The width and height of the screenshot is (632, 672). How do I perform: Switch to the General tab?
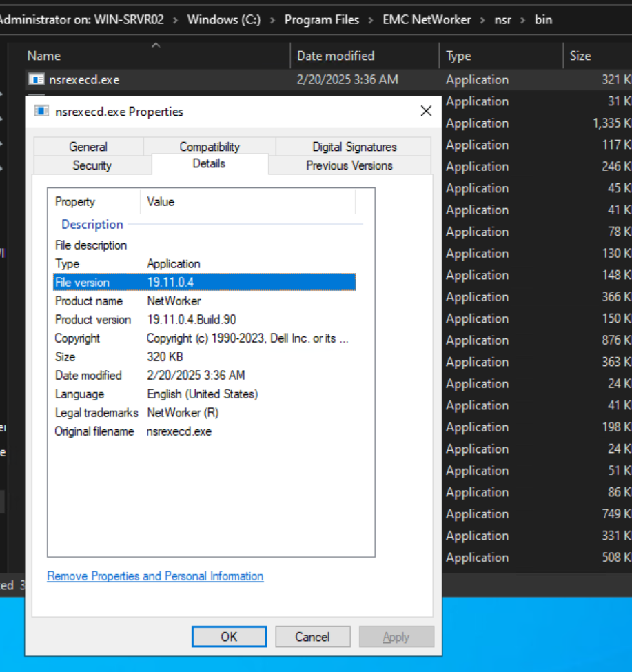88,146
